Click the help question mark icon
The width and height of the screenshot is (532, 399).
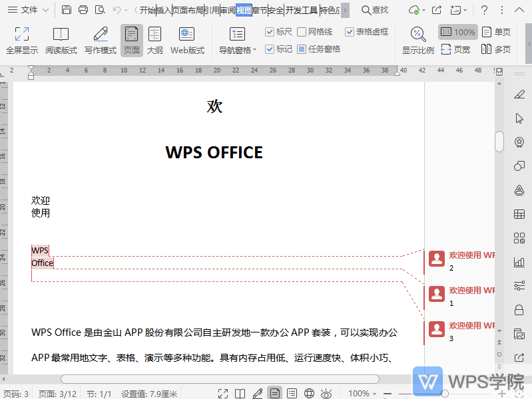[x=485, y=10]
